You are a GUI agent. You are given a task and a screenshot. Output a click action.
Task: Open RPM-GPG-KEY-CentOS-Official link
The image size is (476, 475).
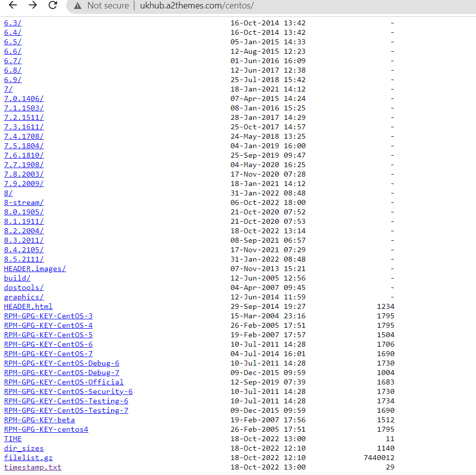[x=64, y=382]
